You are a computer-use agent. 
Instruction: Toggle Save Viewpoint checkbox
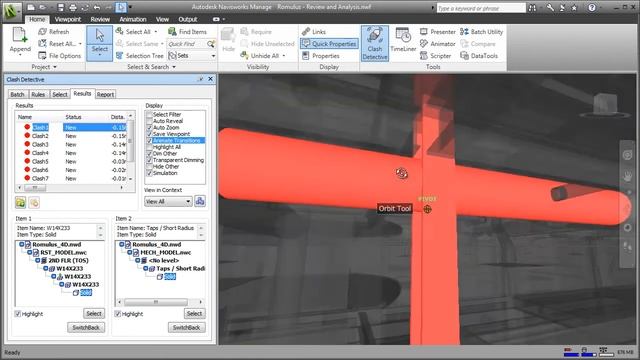[149, 134]
